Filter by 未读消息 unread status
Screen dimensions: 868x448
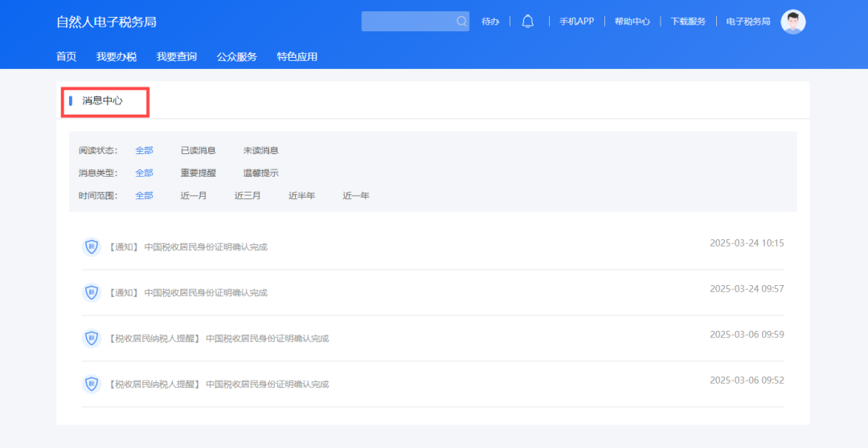tap(260, 150)
